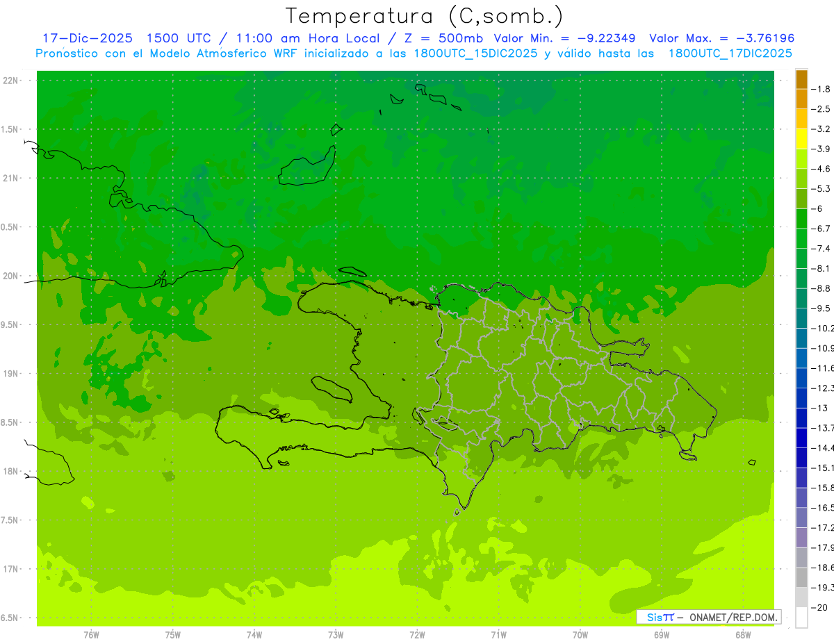Pick the dark blue swatch between -13.7 and -14.4
Viewport: 834px width, 644px height.
point(801,438)
